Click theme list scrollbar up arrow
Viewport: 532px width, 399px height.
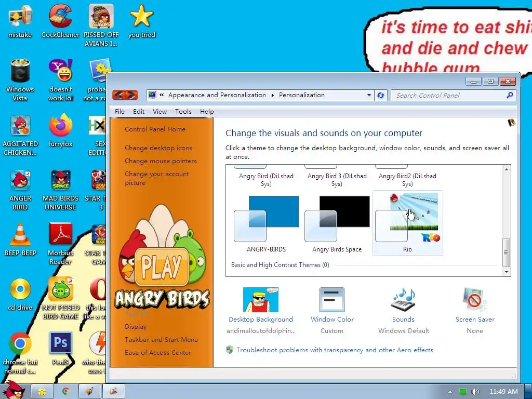coord(506,169)
